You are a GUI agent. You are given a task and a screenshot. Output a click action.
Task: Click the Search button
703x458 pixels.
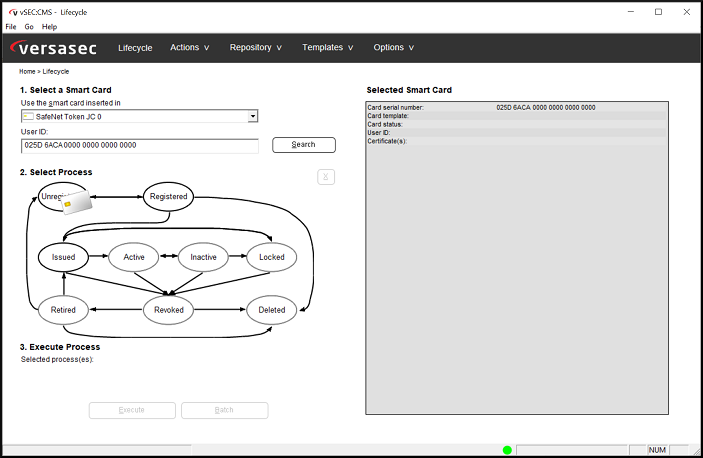(304, 145)
